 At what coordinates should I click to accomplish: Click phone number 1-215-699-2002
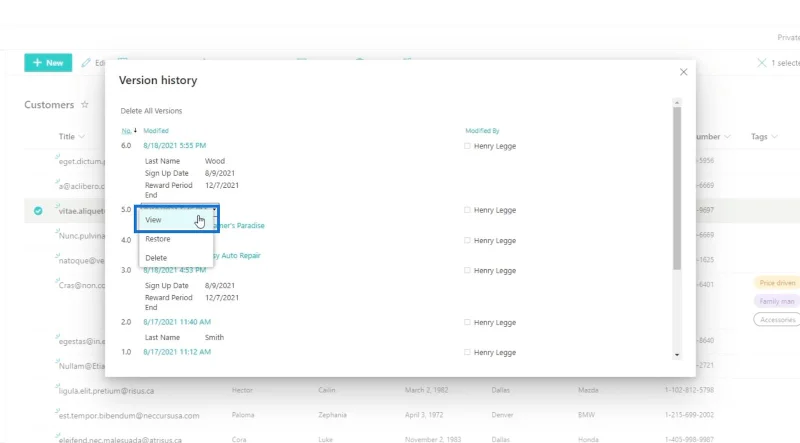tap(689, 415)
